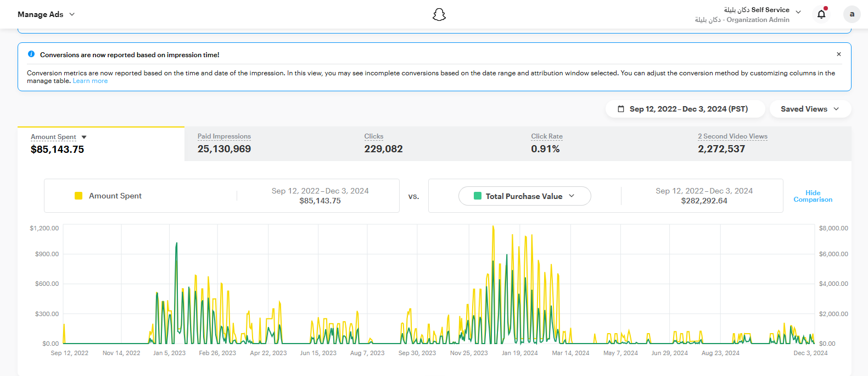Click the Snapchat ghost logo
This screenshot has height=376, width=868.
click(439, 14)
